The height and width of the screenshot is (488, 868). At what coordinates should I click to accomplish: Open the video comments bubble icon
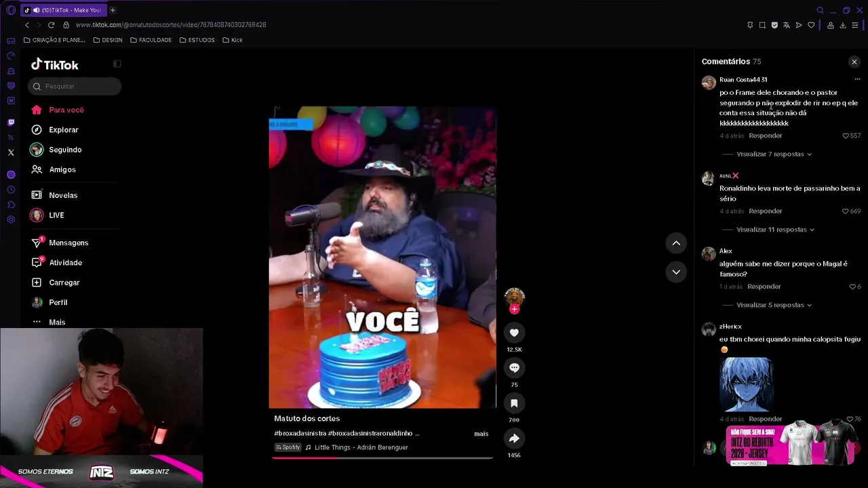tap(514, 368)
